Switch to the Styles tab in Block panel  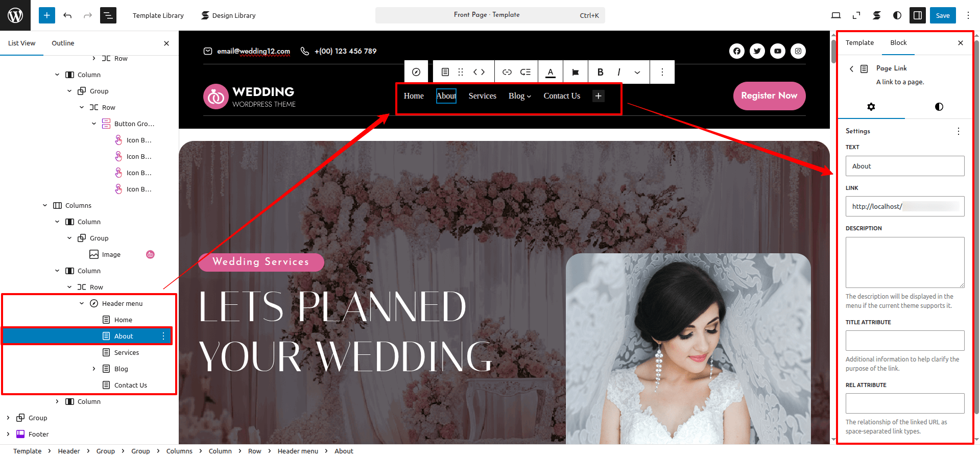(x=939, y=107)
